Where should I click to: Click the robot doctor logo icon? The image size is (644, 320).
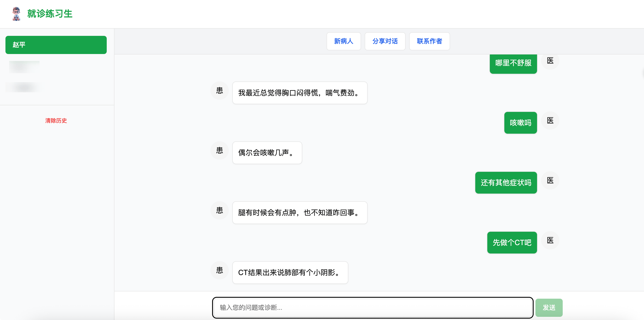pos(16,14)
